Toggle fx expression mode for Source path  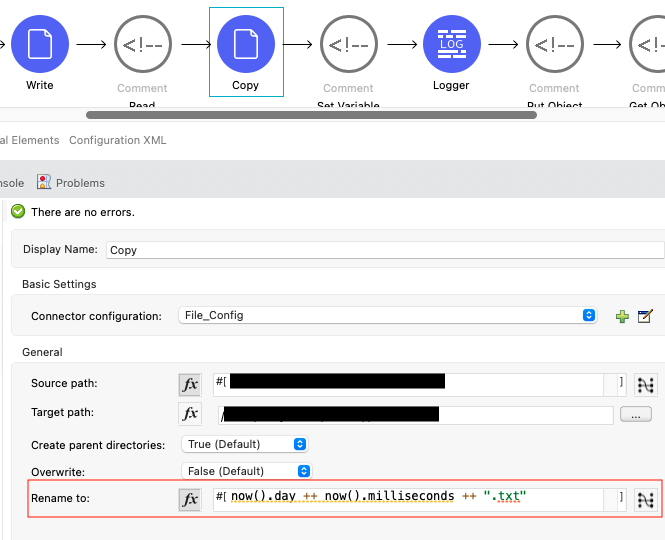coord(190,385)
